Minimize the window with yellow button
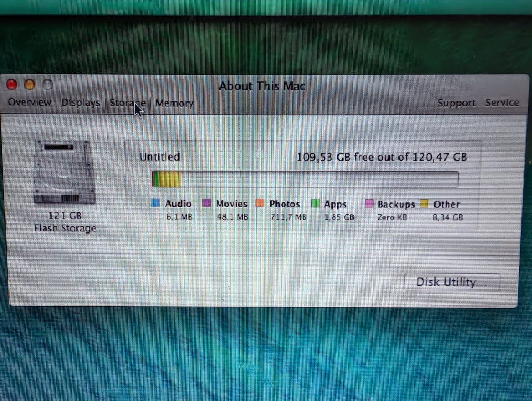Image resolution: width=532 pixels, height=401 pixels. click(29, 84)
